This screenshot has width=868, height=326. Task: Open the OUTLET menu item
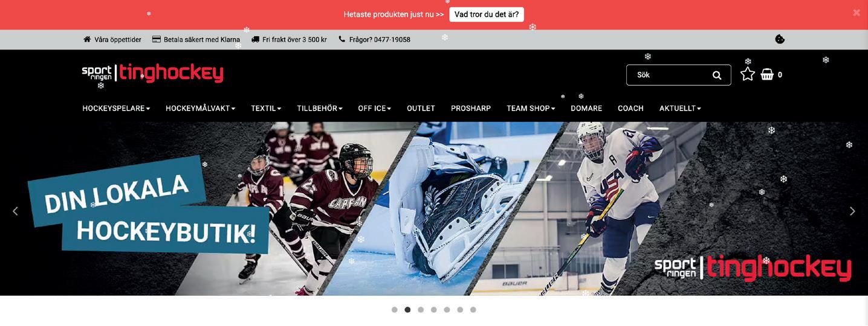click(421, 109)
